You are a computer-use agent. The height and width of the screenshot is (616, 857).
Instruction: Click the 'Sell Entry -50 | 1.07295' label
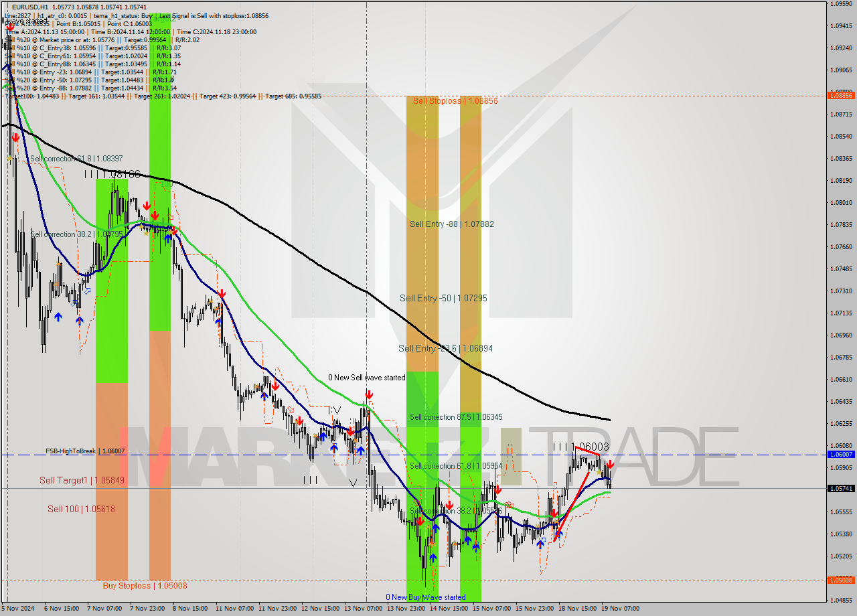click(x=443, y=298)
